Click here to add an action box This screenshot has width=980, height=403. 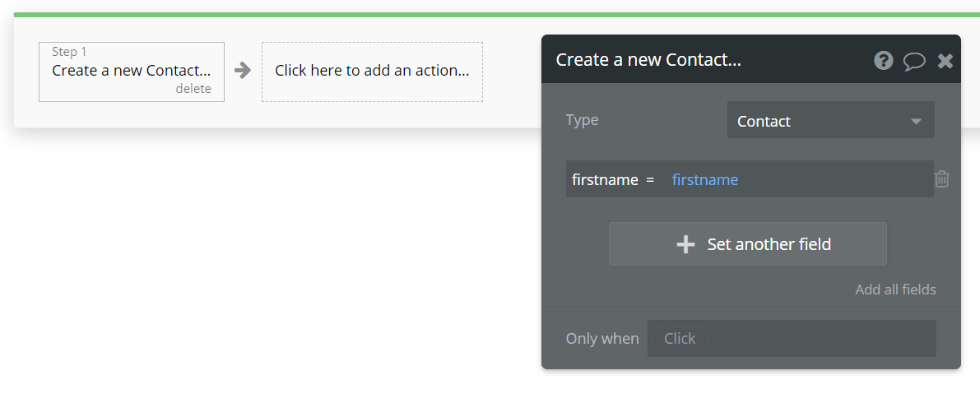click(372, 72)
